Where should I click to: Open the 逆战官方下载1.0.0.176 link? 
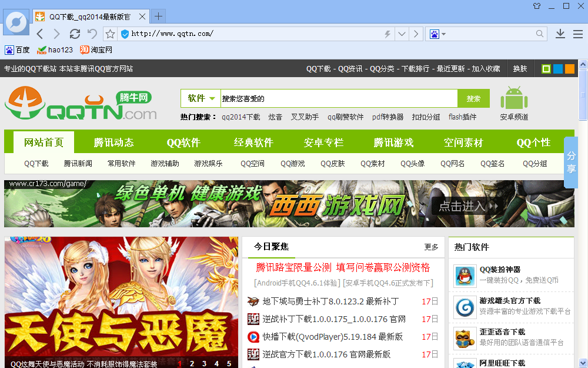326,354
